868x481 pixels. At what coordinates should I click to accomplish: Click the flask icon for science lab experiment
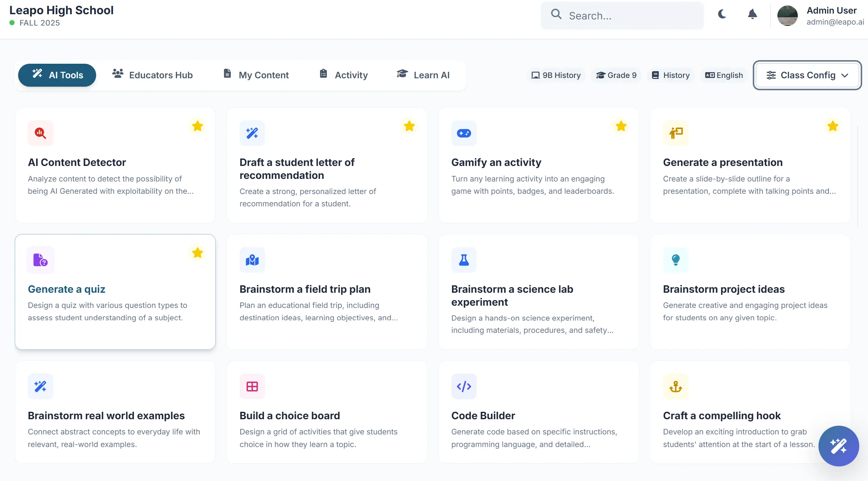(x=464, y=260)
